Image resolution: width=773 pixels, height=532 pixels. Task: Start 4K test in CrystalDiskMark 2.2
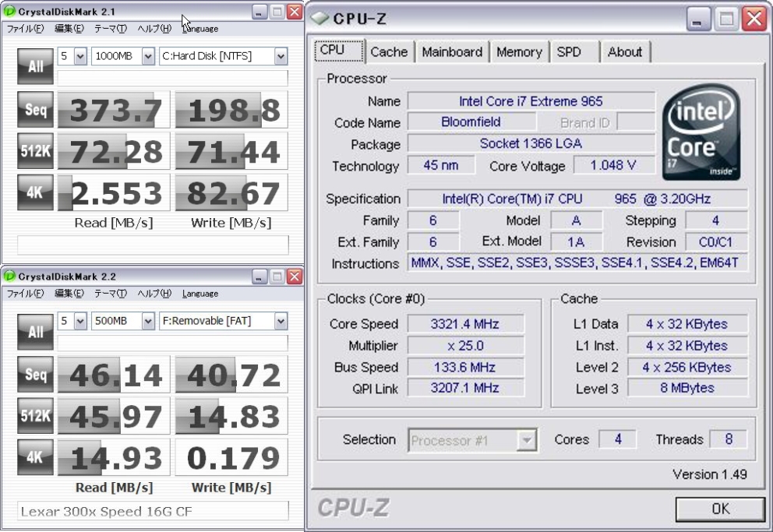(35, 457)
